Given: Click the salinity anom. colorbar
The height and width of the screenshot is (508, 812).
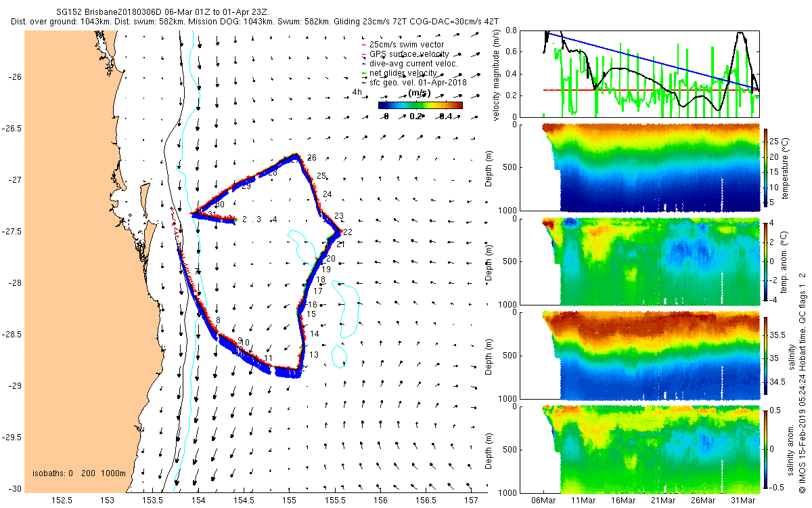Looking at the screenshot, I should [766, 448].
